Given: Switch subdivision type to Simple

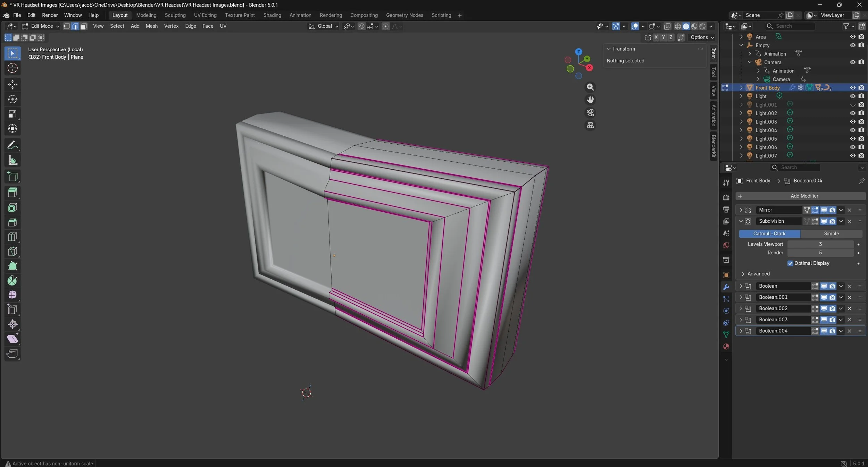Looking at the screenshot, I should 831,234.
